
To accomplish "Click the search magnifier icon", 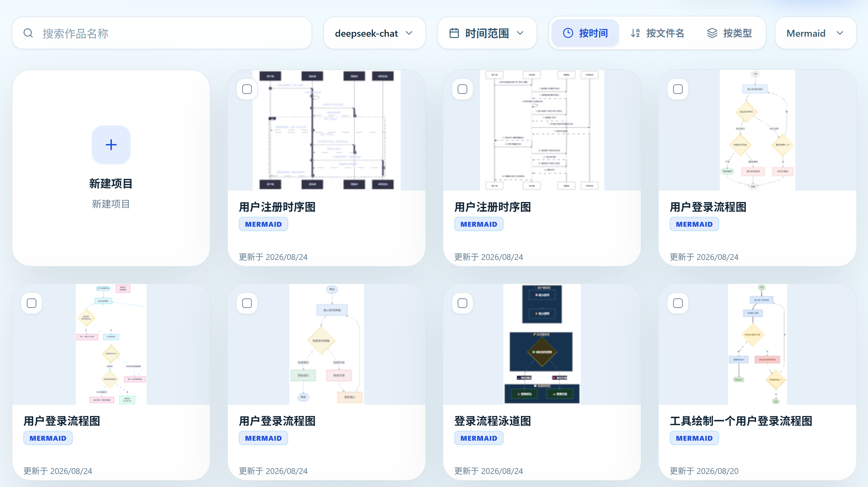I will (28, 33).
